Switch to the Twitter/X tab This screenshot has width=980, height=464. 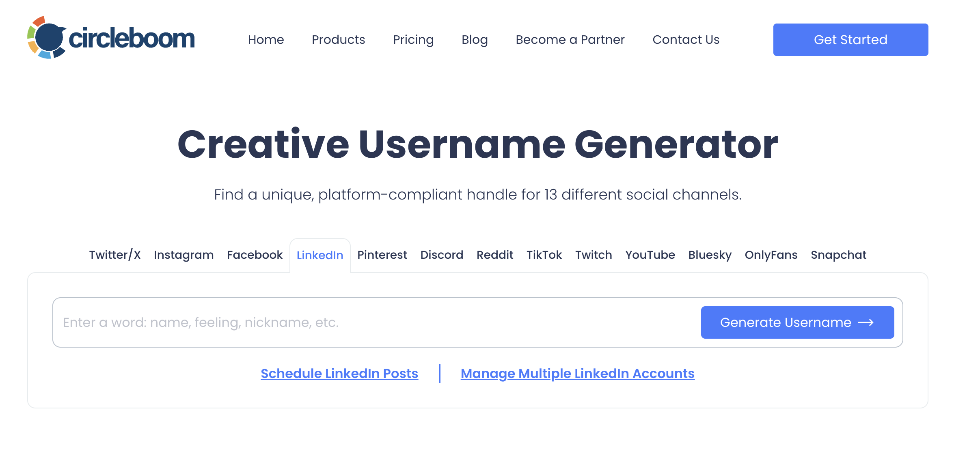point(114,255)
